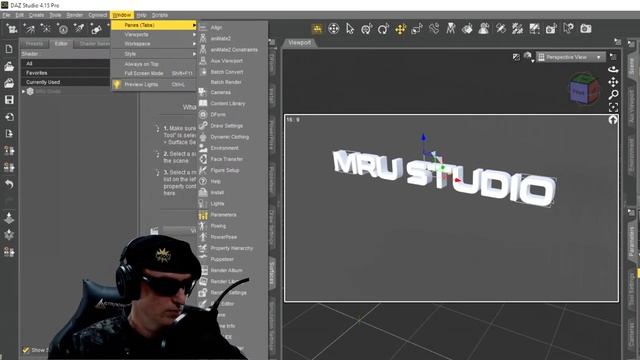Expand the Style submenu arrow
This screenshot has width=640, height=360.
click(194, 54)
